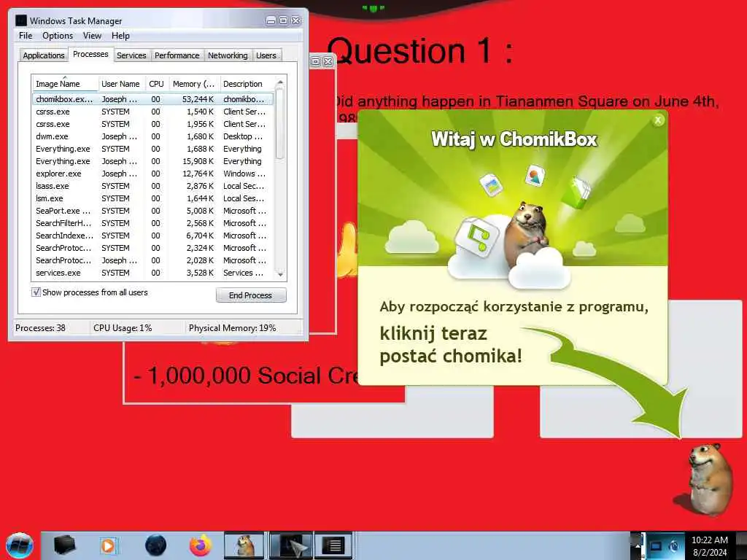Switch to the Users tab
The height and width of the screenshot is (560, 747).
266,55
